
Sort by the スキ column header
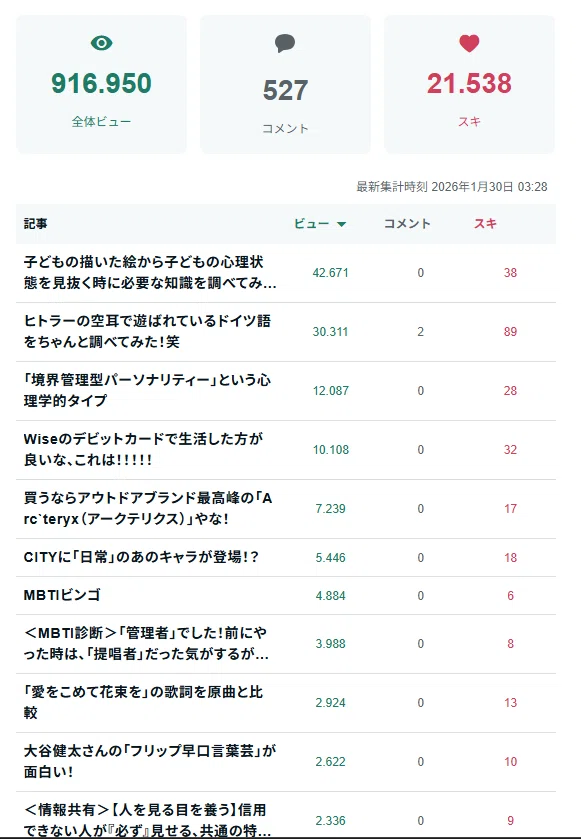click(485, 224)
